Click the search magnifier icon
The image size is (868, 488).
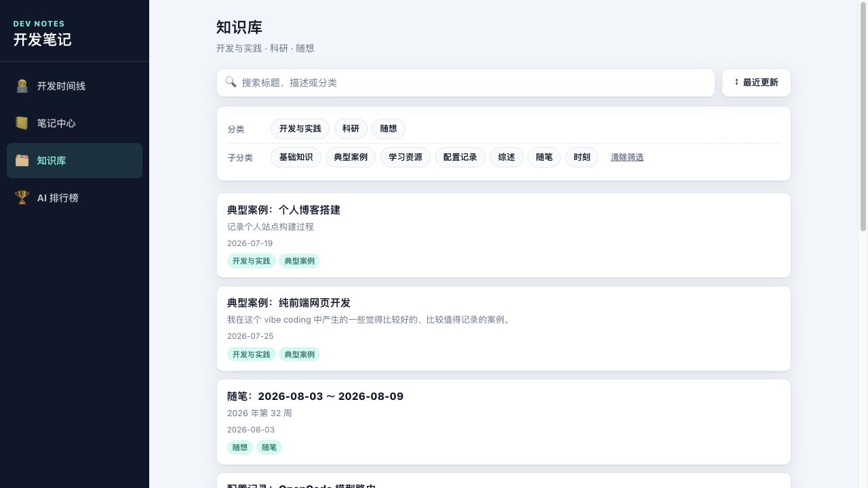231,82
